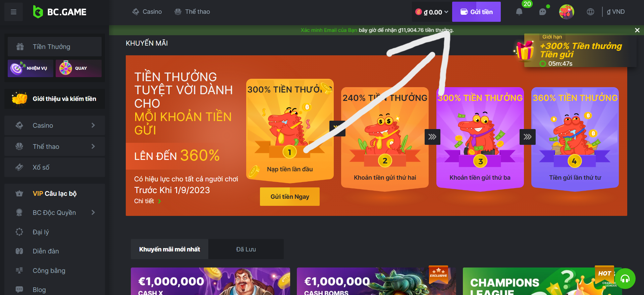The width and height of the screenshot is (644, 295).
Task: Expand the balance currency dropdown
Action: tap(432, 12)
